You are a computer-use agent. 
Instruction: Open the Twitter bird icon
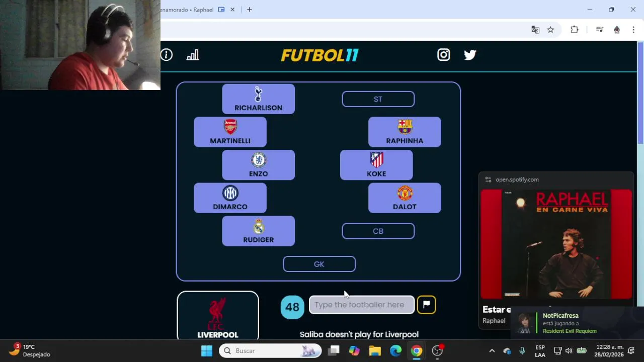click(470, 55)
